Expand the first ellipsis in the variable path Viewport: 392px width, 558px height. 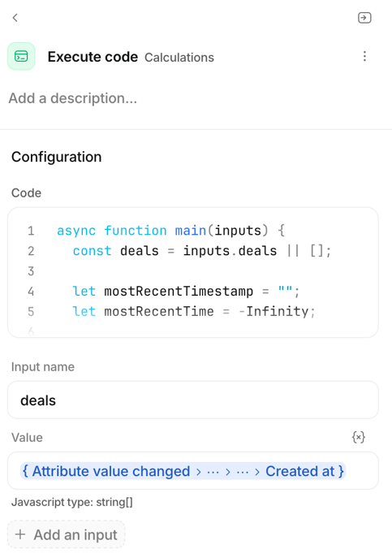(213, 472)
